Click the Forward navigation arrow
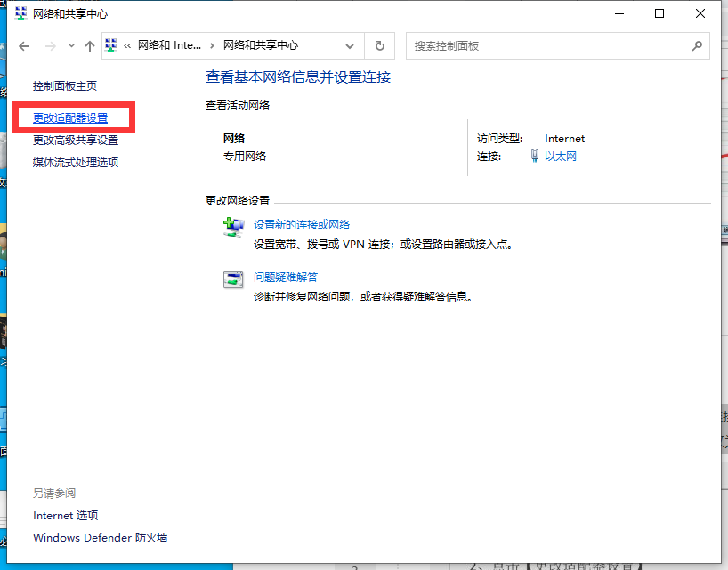Screen dimensions: 728x570 [x=50, y=46]
